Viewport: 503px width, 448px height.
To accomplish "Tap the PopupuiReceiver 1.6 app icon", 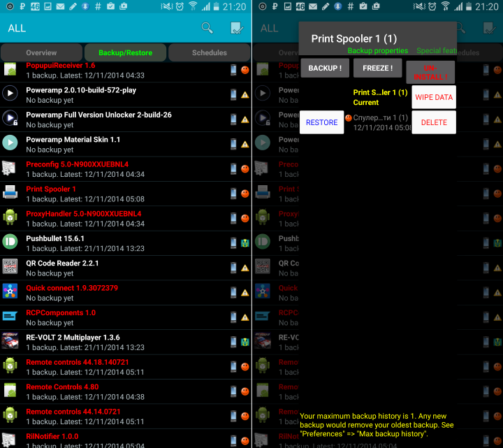I will click(x=10, y=69).
